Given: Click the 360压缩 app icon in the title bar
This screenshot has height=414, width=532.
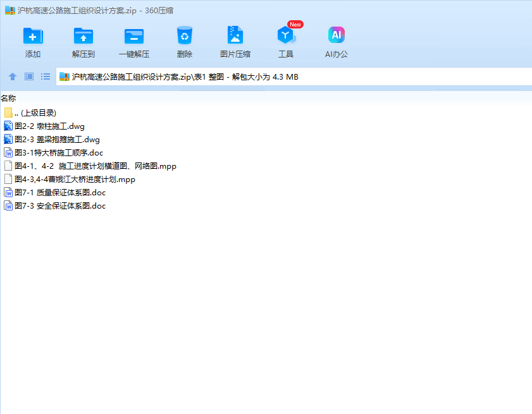Looking at the screenshot, I should [x=10, y=11].
